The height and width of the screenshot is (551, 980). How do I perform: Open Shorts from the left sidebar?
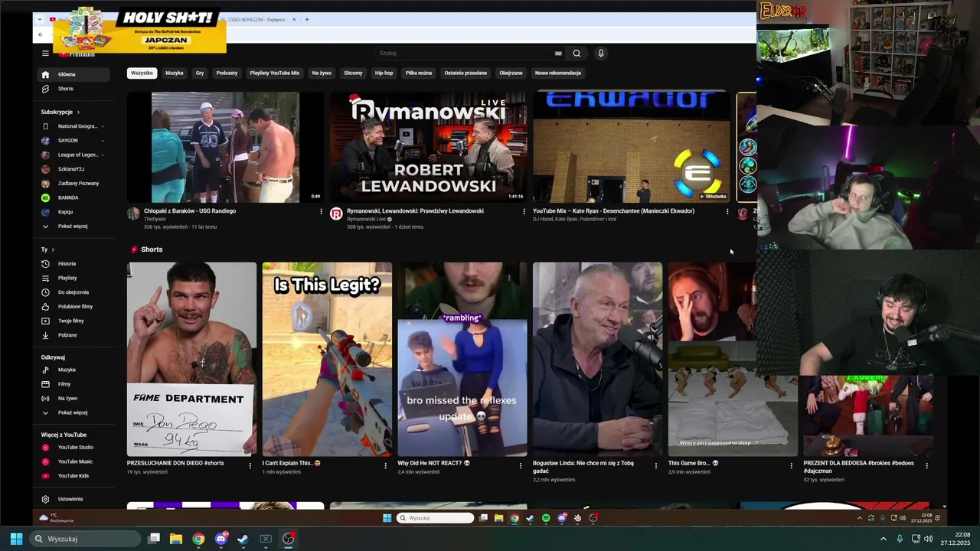point(74,89)
